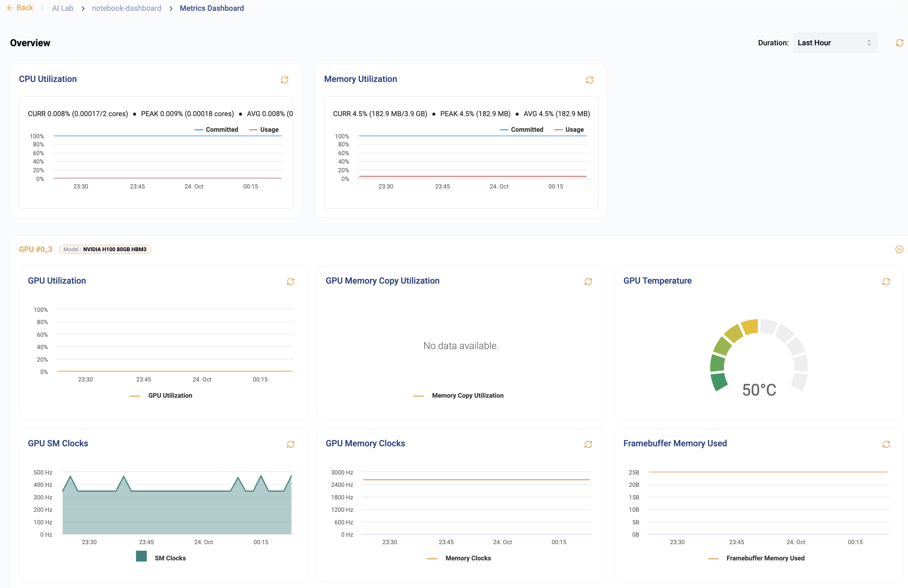Open the Duration dropdown set to Last Hour

835,42
